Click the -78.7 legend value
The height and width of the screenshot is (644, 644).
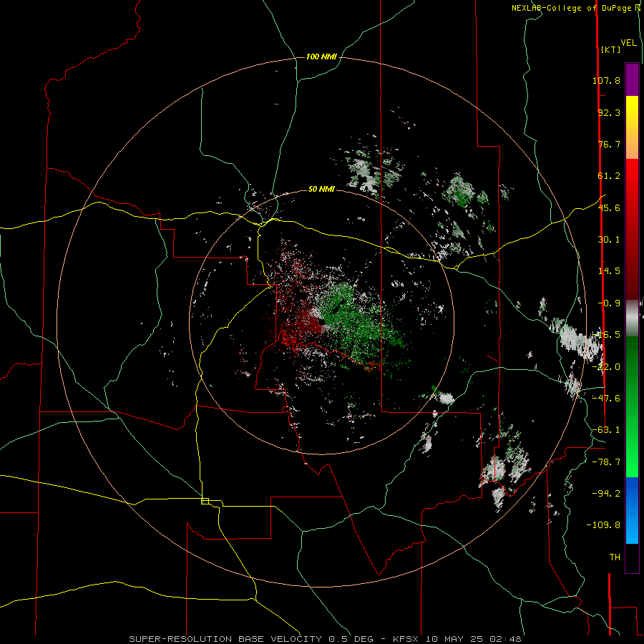coord(606,462)
